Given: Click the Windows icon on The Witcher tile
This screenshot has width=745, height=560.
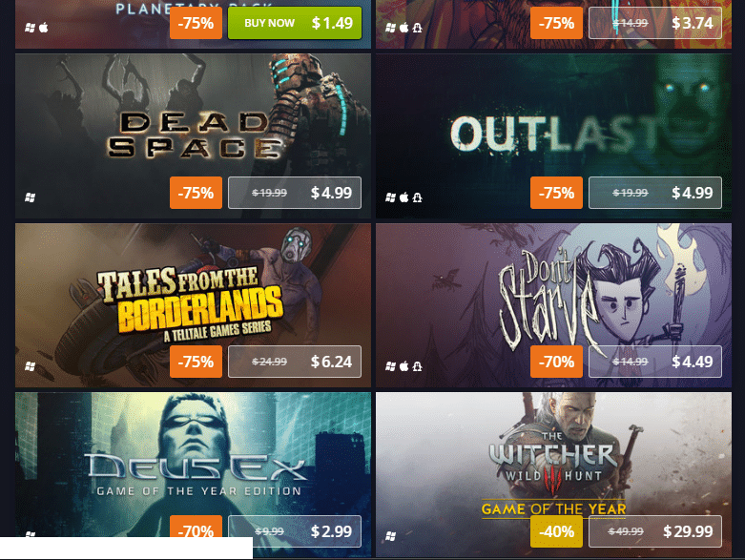Looking at the screenshot, I should [390, 536].
